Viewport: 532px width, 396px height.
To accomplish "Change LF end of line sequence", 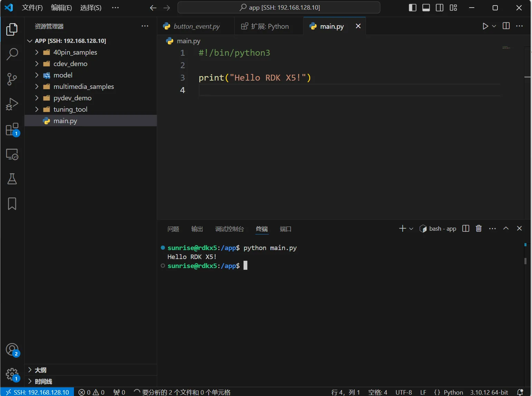I will pyautogui.click(x=423, y=392).
